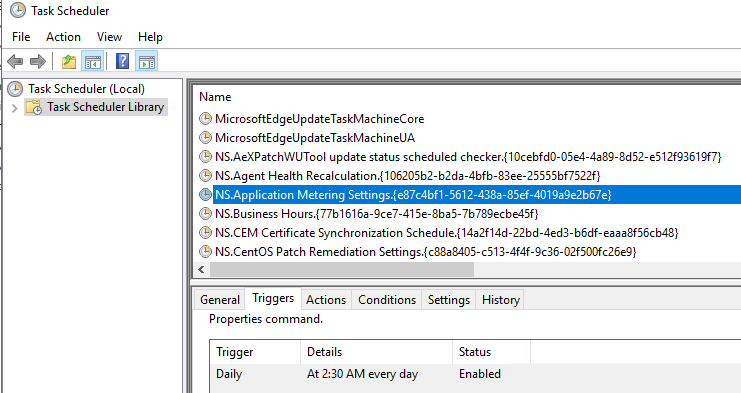The image size is (741, 393).
Task: Click clock icon of NS.Application Metering Settings
Action: click(205, 195)
